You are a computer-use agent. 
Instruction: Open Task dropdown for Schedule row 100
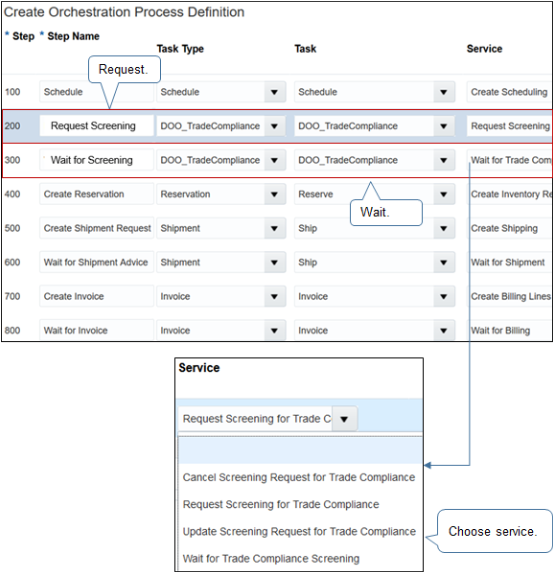tap(444, 92)
